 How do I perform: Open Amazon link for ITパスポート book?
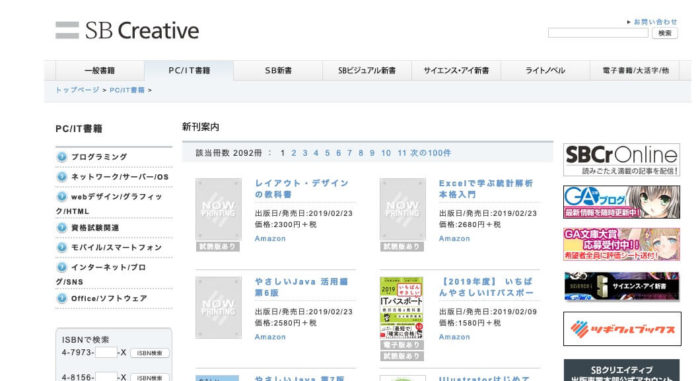[x=454, y=337]
